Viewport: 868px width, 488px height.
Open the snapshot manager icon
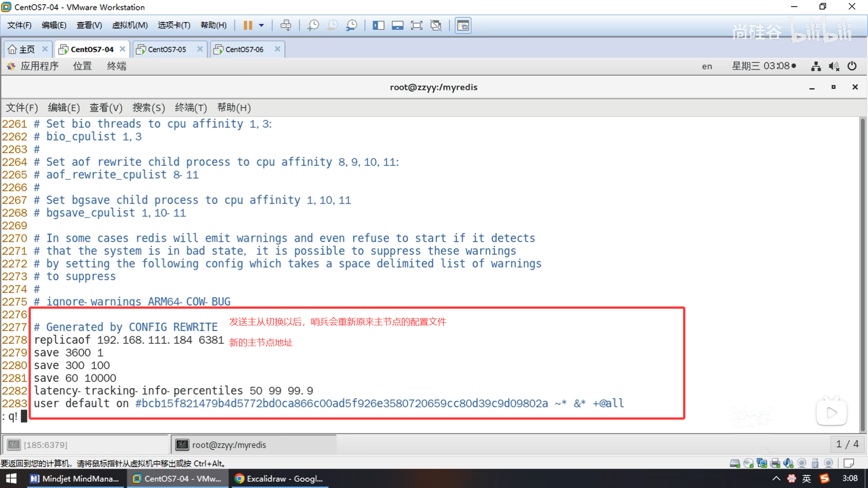click(x=351, y=25)
